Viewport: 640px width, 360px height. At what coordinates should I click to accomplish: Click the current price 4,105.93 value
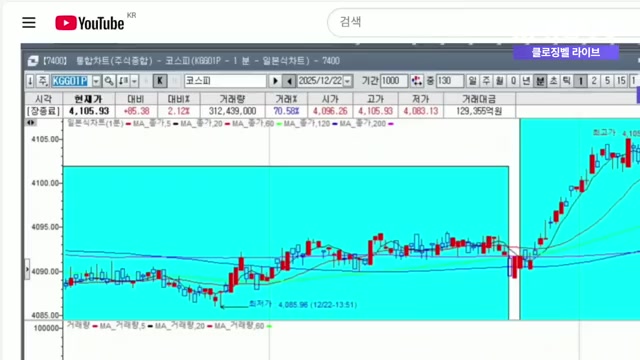click(x=89, y=111)
